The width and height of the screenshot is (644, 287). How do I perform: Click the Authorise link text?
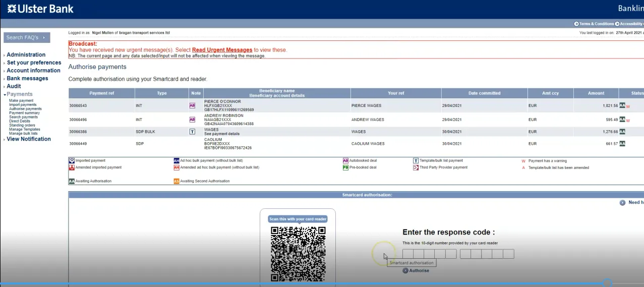[419, 271]
